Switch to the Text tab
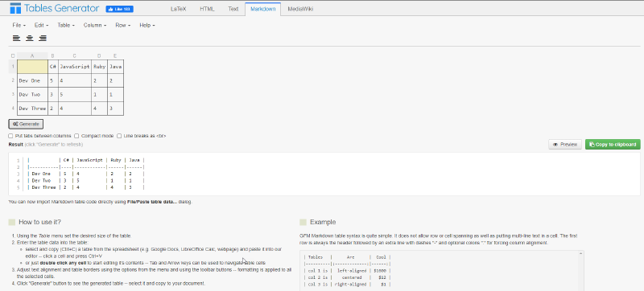The image size is (644, 291). (233, 9)
